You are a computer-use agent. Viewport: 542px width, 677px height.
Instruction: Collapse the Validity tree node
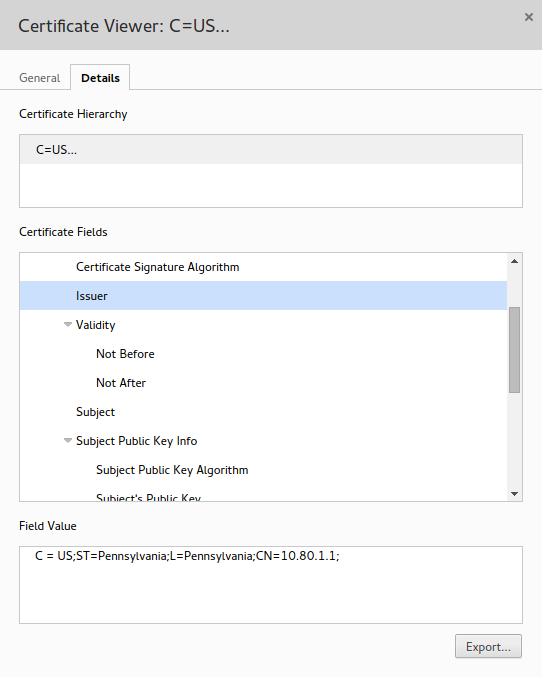click(68, 325)
